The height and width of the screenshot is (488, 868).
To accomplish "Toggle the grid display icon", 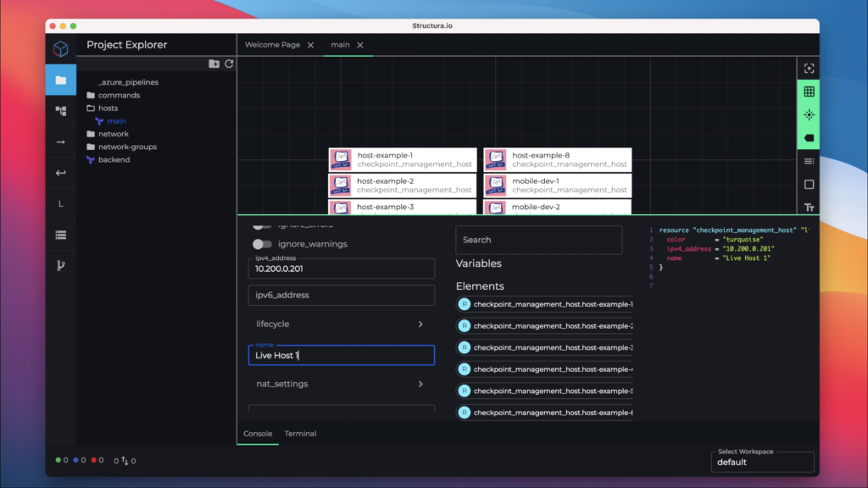I will pyautogui.click(x=809, y=91).
